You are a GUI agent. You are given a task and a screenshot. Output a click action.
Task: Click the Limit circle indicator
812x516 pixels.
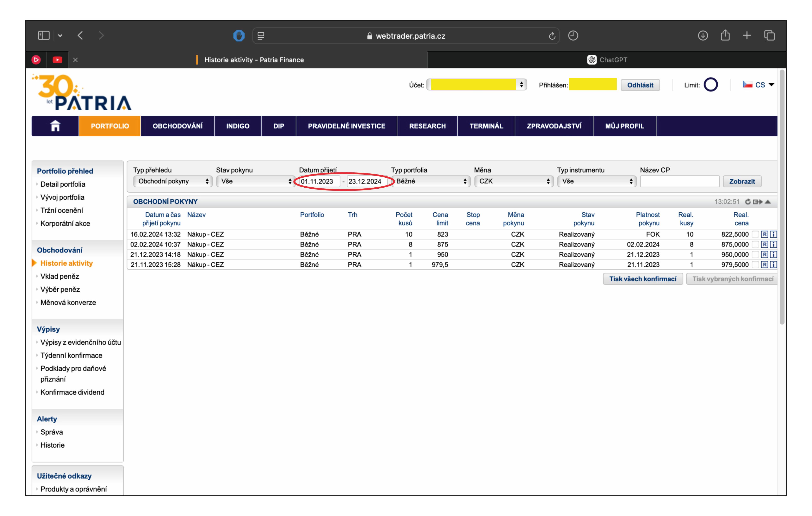pyautogui.click(x=710, y=85)
